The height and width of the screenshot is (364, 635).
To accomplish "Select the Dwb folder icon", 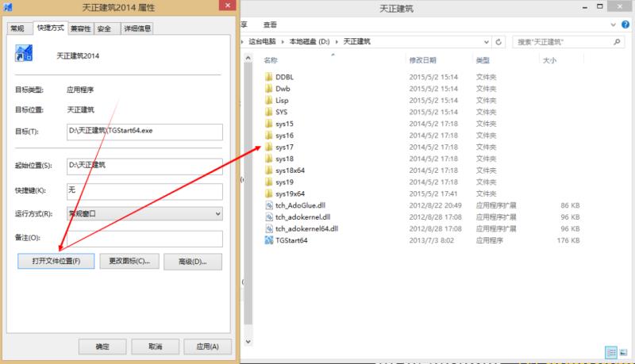I will coord(268,89).
